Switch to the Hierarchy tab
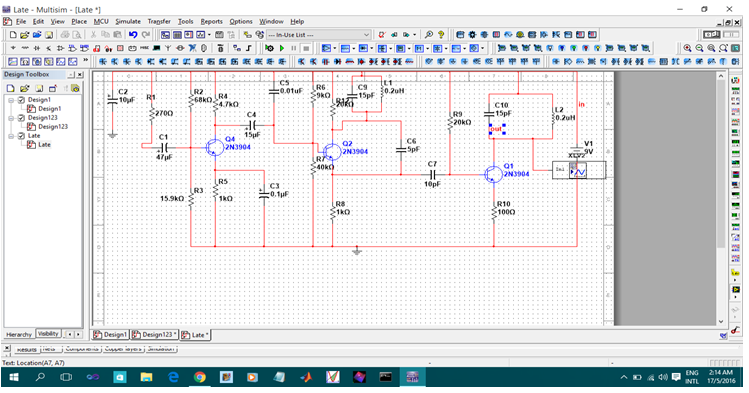The width and height of the screenshot is (749, 393). point(19,334)
